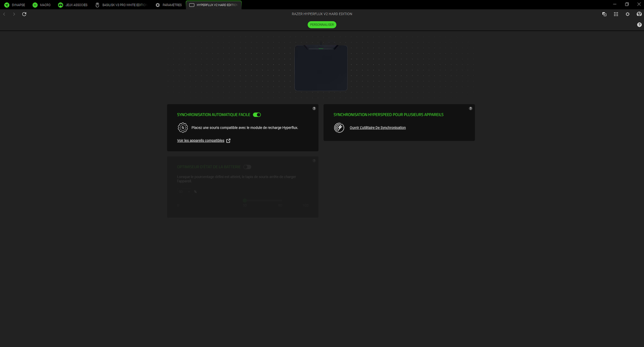Viewport: 644px width, 347px height.
Task: Open Ouvrir l'utilitaire de synchronisation link
Action: (378, 128)
